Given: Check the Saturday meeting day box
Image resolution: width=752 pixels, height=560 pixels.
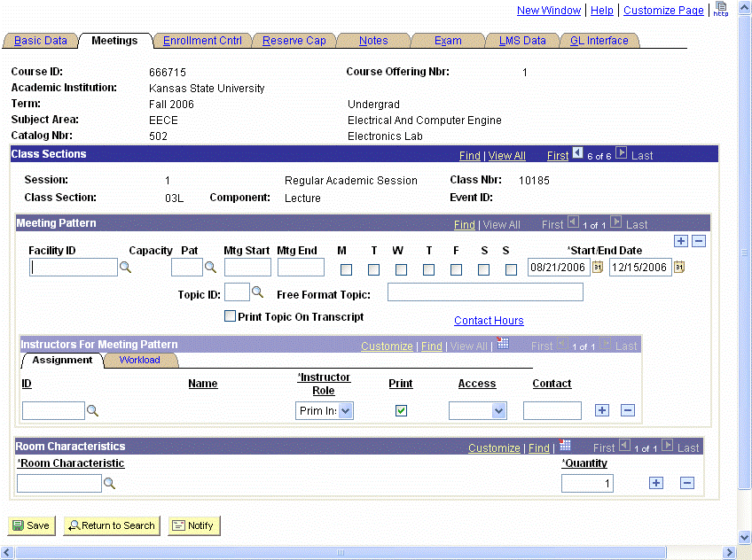Looking at the screenshot, I should [x=484, y=269].
